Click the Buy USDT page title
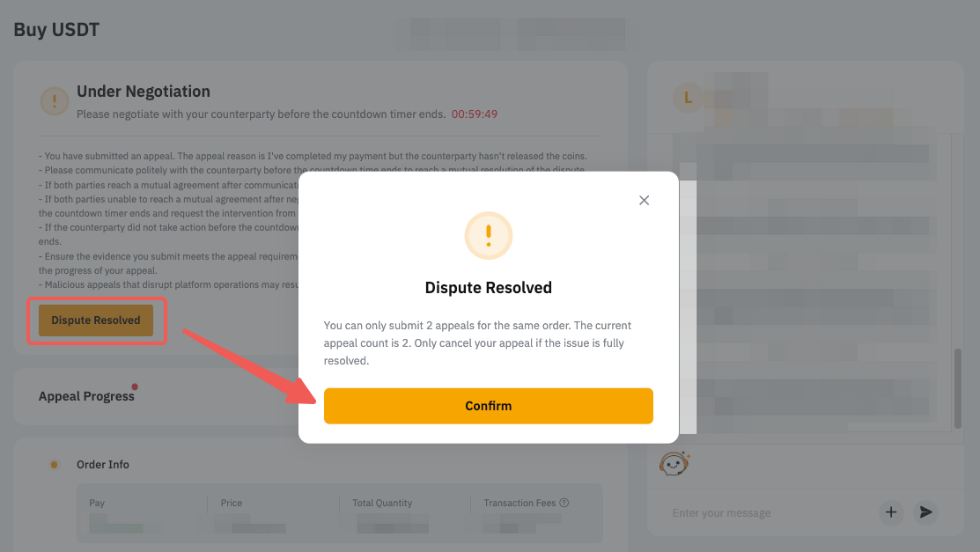 tap(56, 29)
